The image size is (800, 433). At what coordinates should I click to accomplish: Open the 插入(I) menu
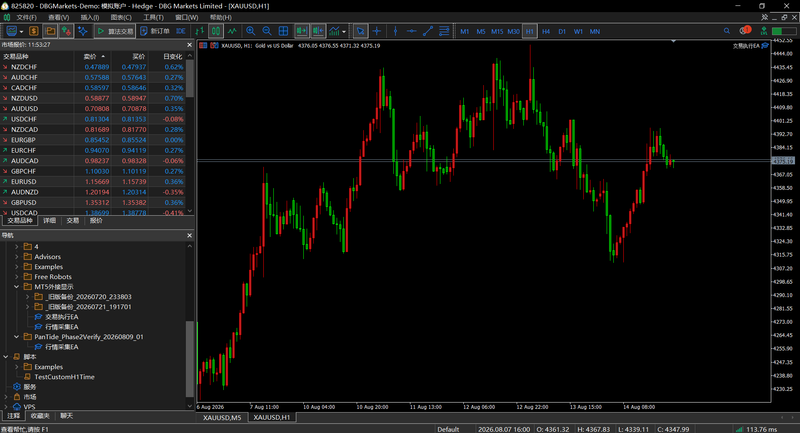pos(90,17)
